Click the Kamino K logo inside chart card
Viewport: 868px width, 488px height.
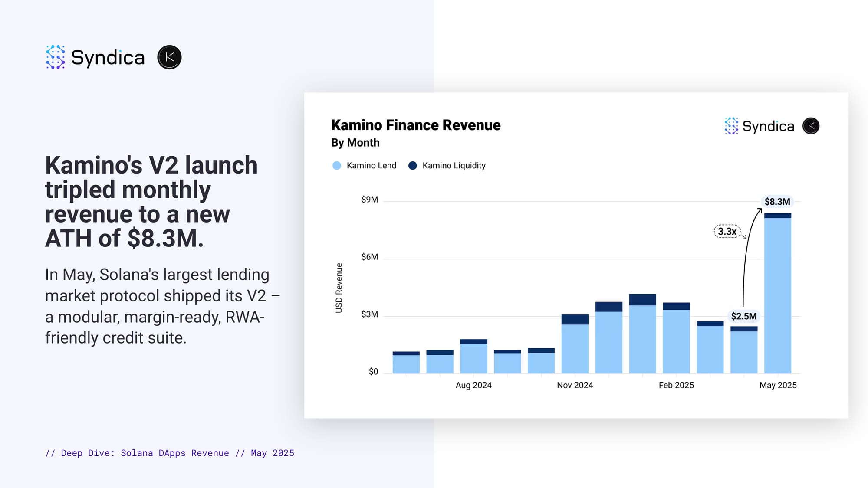pyautogui.click(x=811, y=126)
